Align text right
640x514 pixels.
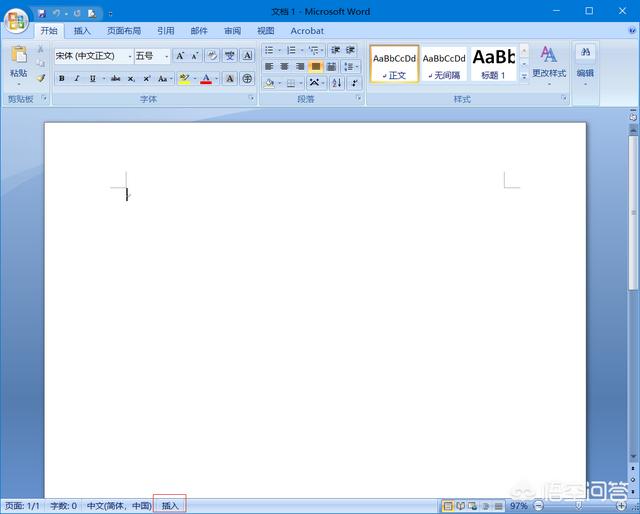[x=300, y=66]
